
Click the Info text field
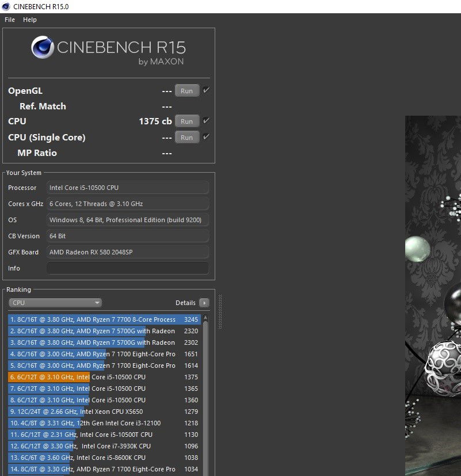(x=128, y=268)
